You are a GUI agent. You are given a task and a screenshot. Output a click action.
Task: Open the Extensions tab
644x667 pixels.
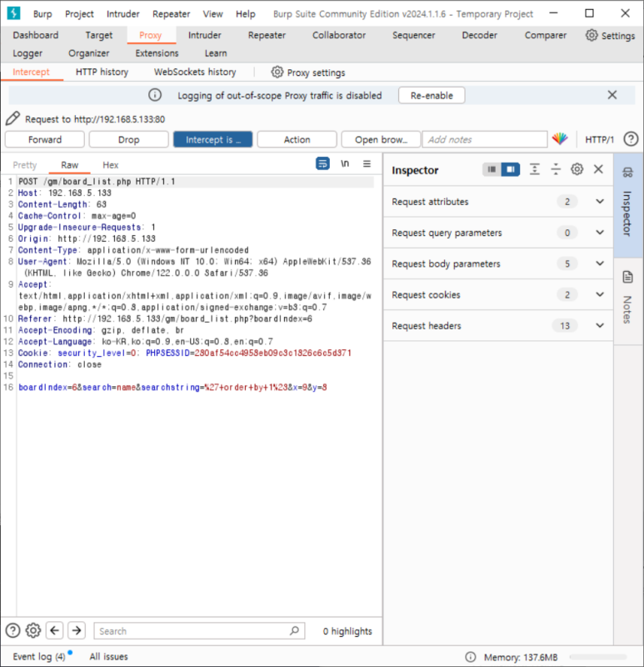coord(157,53)
